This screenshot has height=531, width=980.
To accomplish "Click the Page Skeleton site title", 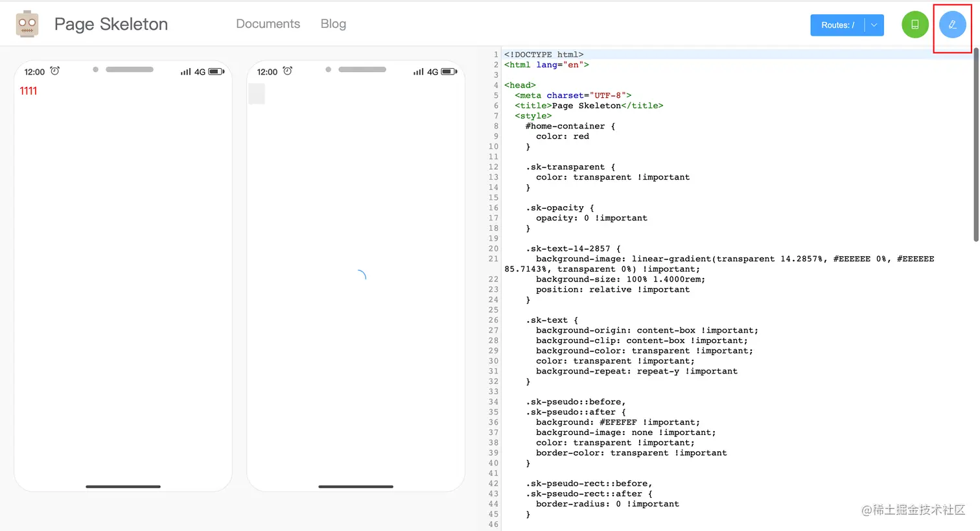I will (111, 24).
